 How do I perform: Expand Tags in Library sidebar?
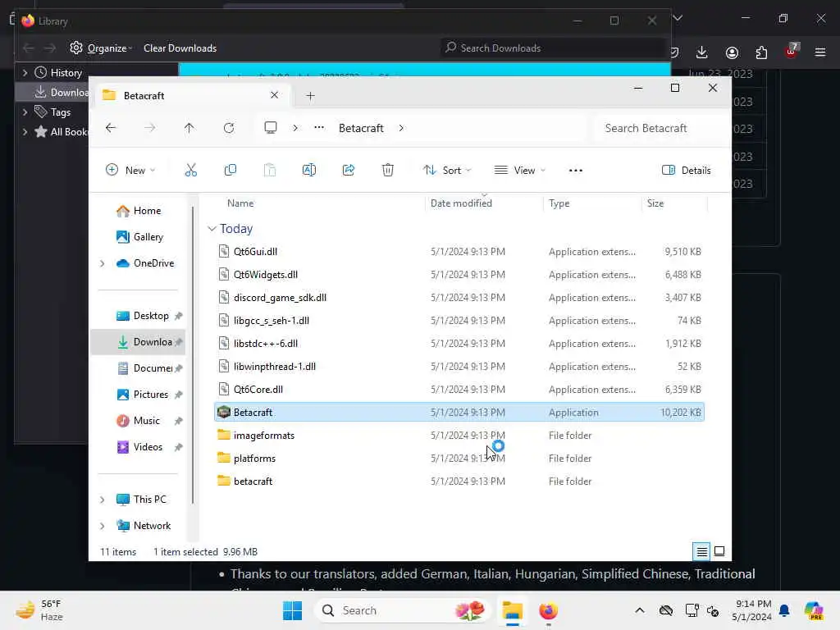tap(25, 112)
